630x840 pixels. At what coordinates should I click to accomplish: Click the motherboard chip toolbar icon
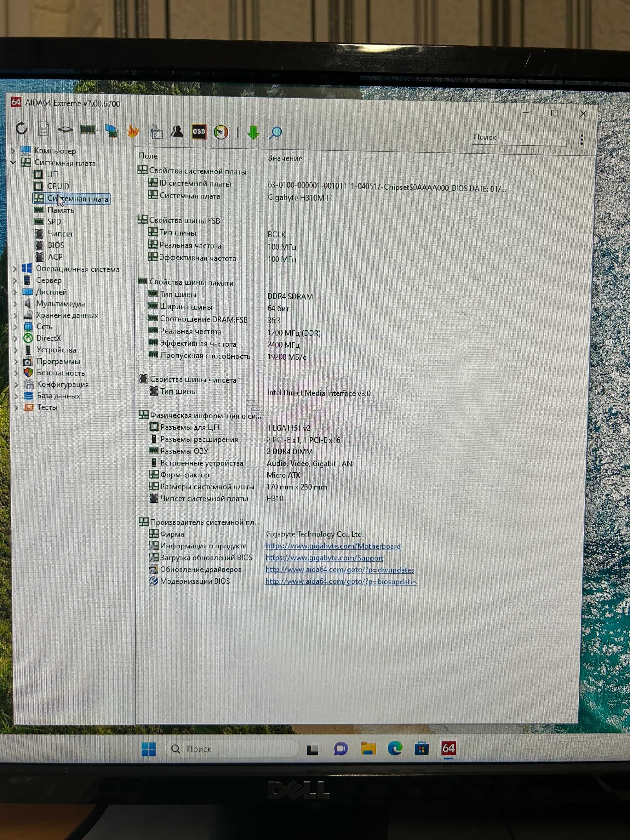pyautogui.click(x=65, y=130)
